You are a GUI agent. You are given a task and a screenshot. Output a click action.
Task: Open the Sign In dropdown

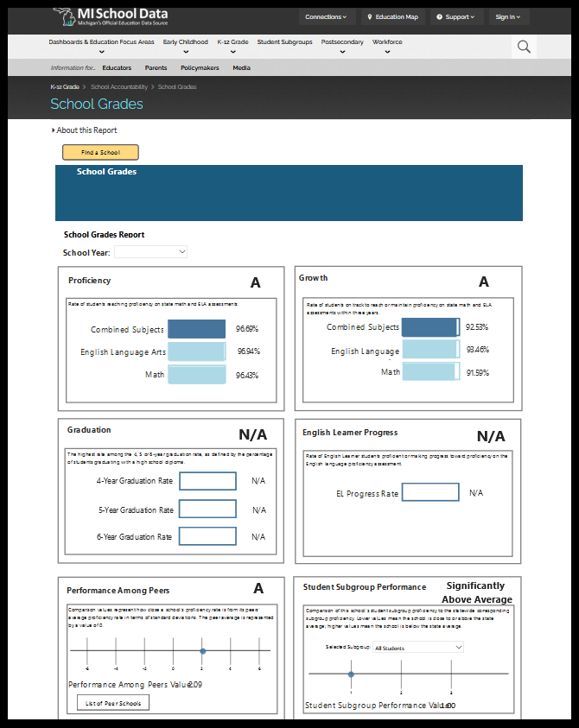pyautogui.click(x=508, y=16)
